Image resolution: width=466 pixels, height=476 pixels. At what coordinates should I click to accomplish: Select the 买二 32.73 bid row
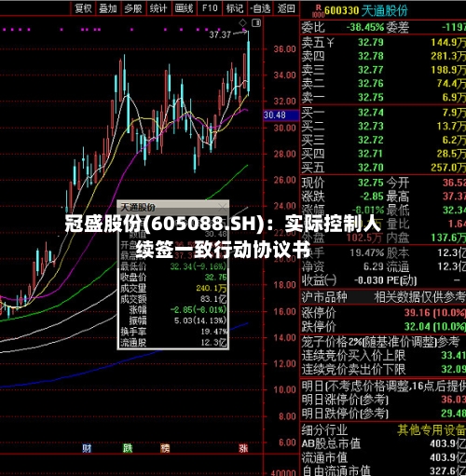click(x=383, y=126)
